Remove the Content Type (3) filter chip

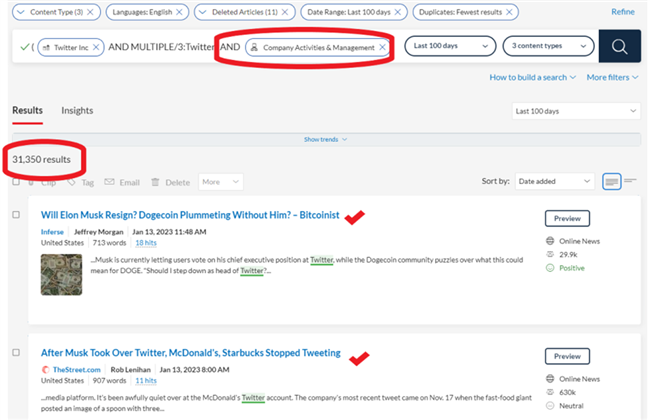(x=90, y=12)
